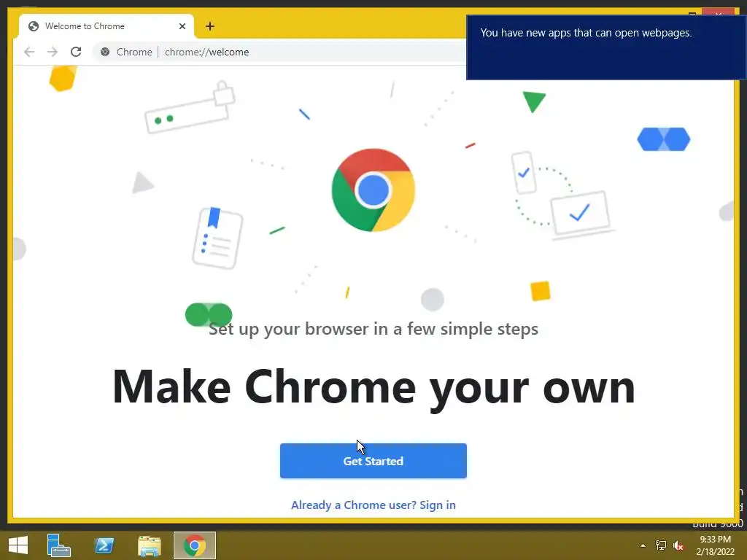This screenshot has height=560, width=747.
Task: Show hidden tray icons arrow
Action: click(643, 545)
